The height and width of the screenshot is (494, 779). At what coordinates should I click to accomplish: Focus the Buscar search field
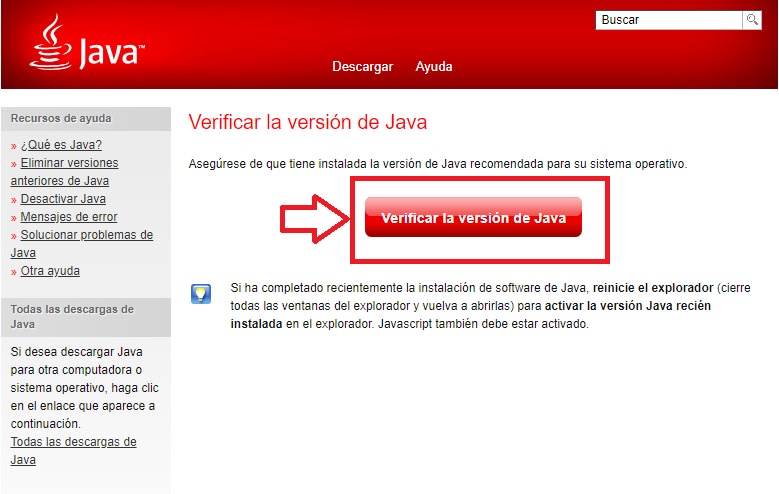(x=669, y=20)
